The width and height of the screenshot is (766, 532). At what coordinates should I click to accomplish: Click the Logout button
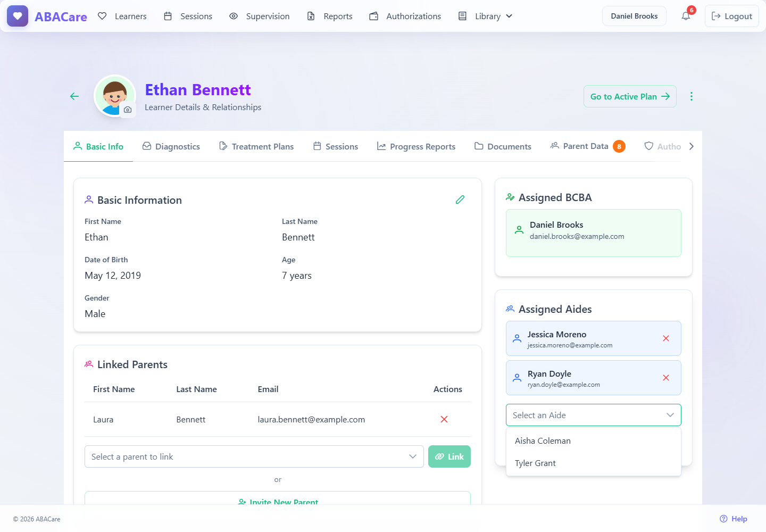[732, 16]
